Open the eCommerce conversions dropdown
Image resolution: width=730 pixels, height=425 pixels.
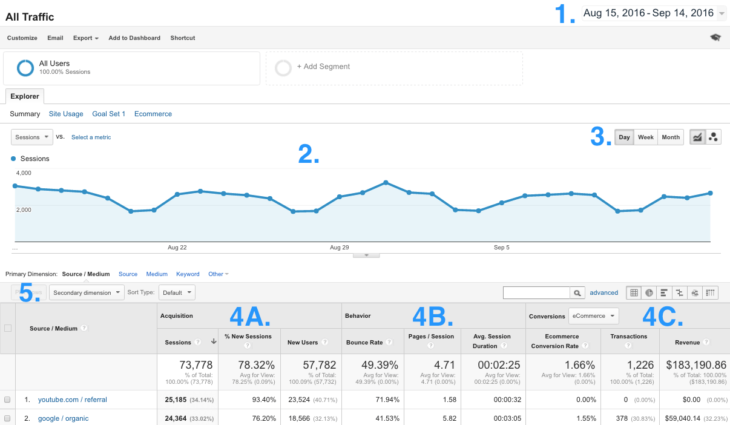[x=594, y=316]
